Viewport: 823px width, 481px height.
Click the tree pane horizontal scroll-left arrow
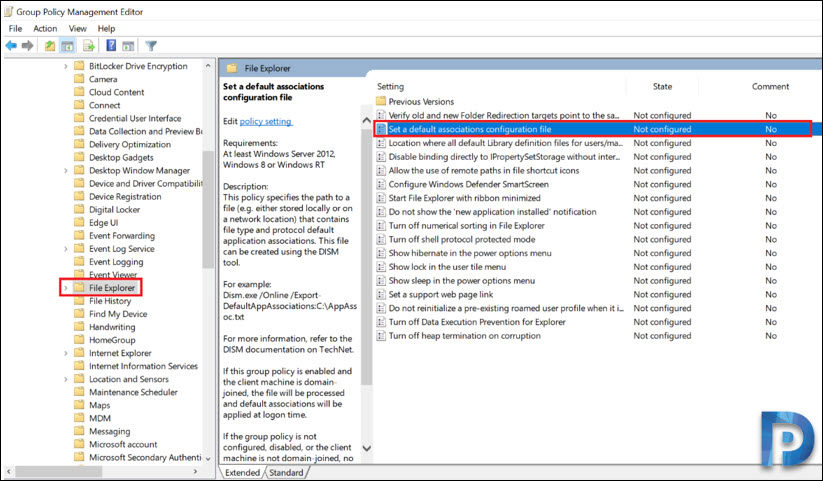9,471
